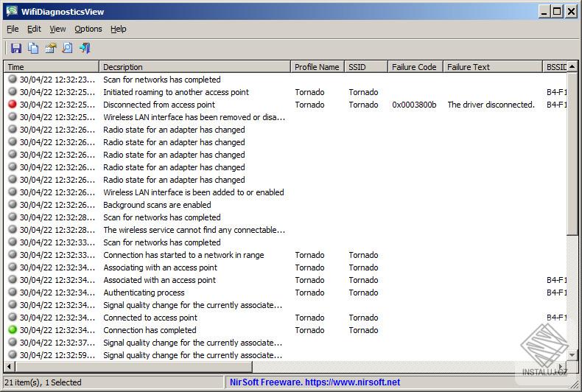Viewport: 582px width, 392px height.
Task: Click the Find magnifier toolbar icon
Action: [x=67, y=49]
